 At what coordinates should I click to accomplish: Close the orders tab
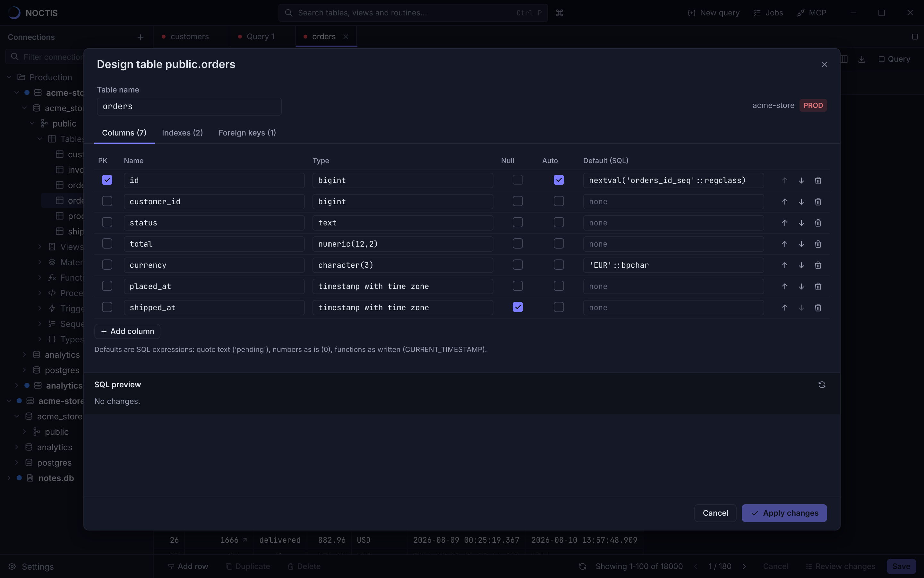[346, 36]
